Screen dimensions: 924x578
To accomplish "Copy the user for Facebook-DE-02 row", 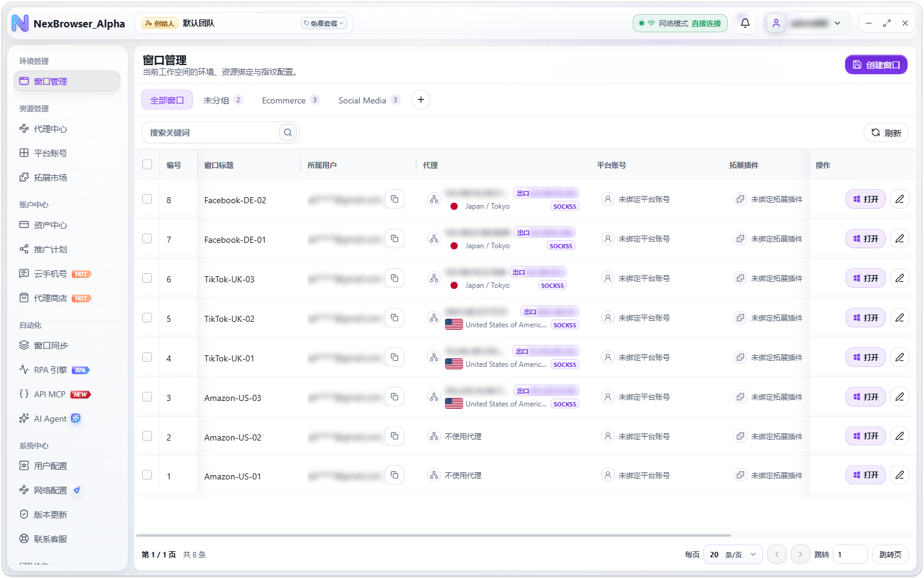I will 395,199.
